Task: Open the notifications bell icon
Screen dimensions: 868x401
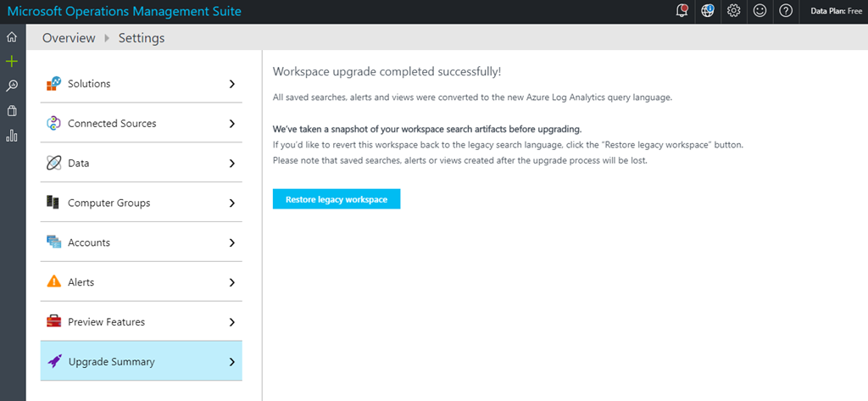Action: pos(682,11)
